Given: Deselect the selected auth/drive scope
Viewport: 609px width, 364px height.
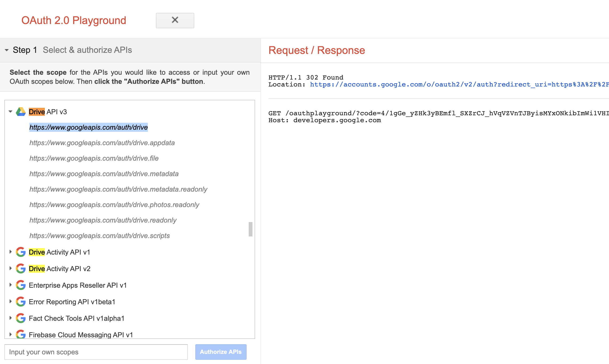Looking at the screenshot, I should point(88,127).
